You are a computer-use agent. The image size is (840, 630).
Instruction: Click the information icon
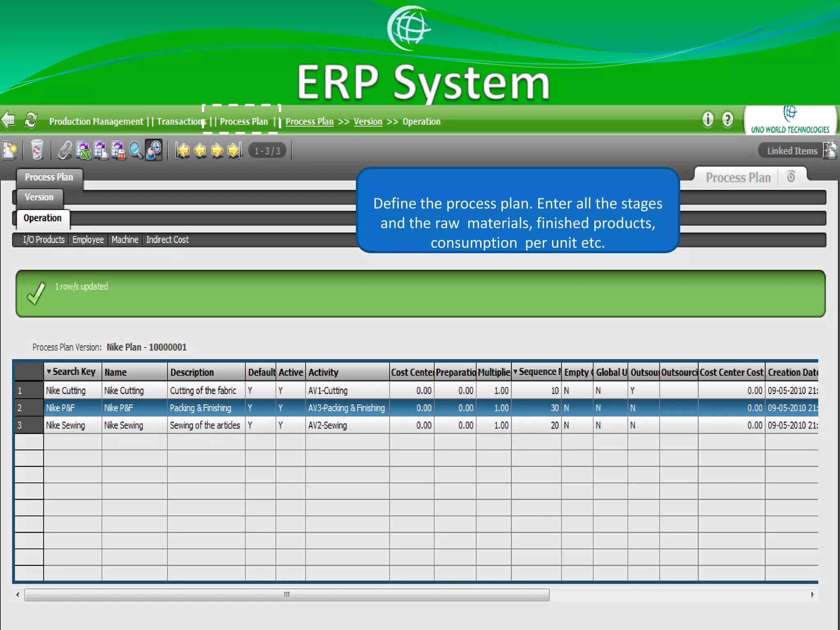pos(708,120)
